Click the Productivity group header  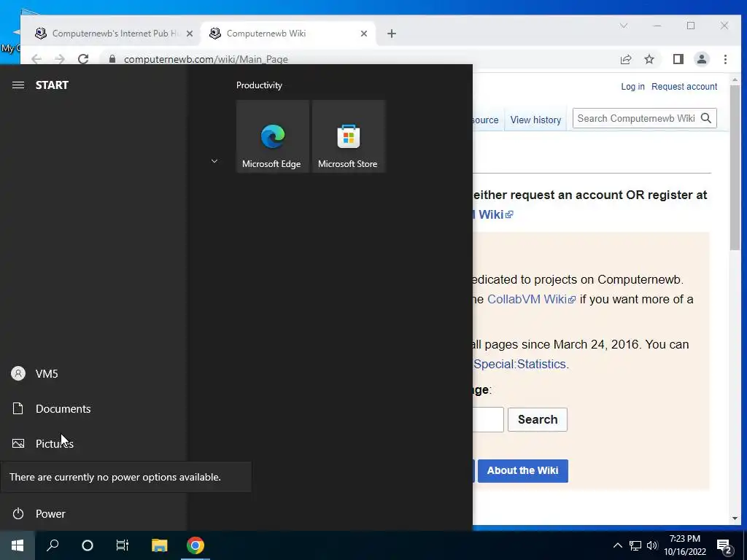click(x=259, y=85)
